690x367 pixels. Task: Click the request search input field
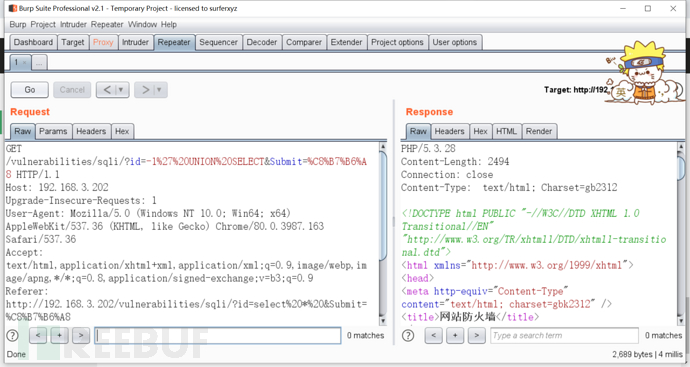[x=218, y=335]
